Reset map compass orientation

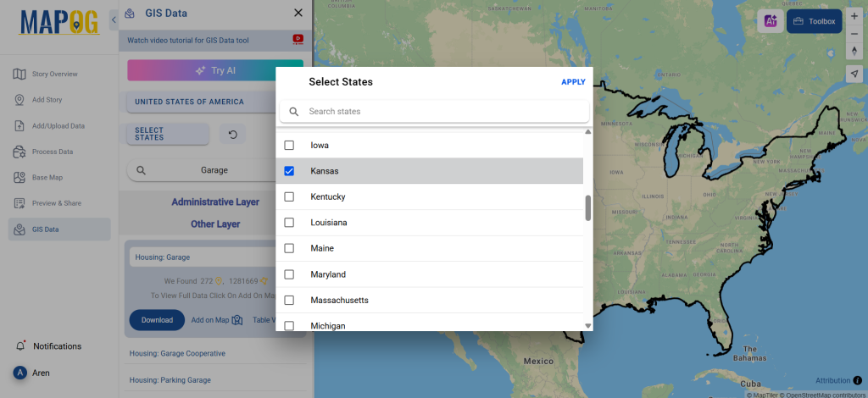(854, 51)
